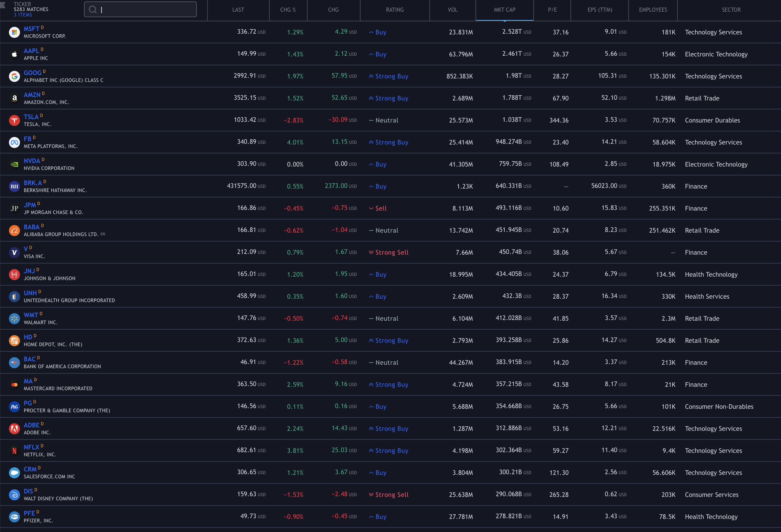Screen dimensions: 781x532
Task: Click the Berkshire Hathaway BH icon
Action: [x=14, y=186]
